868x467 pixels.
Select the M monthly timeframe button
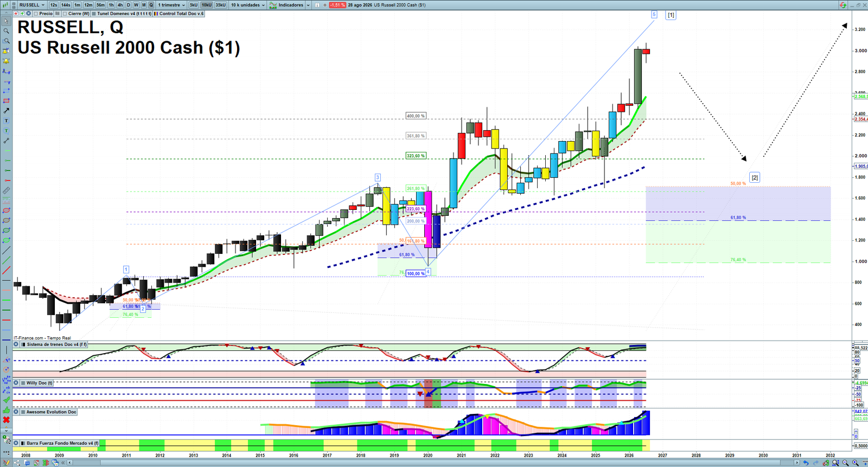pos(144,5)
